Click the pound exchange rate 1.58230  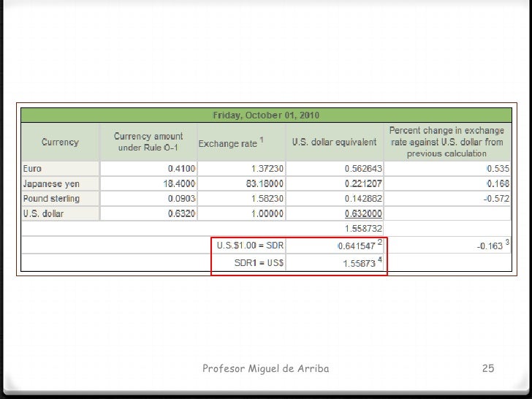[x=267, y=199]
